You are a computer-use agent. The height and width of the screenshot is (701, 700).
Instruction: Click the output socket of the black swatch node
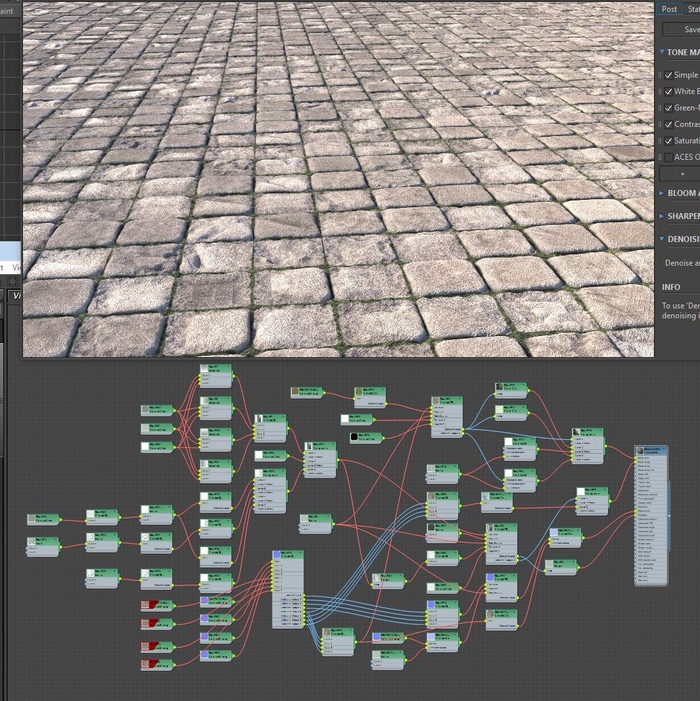[383, 439]
